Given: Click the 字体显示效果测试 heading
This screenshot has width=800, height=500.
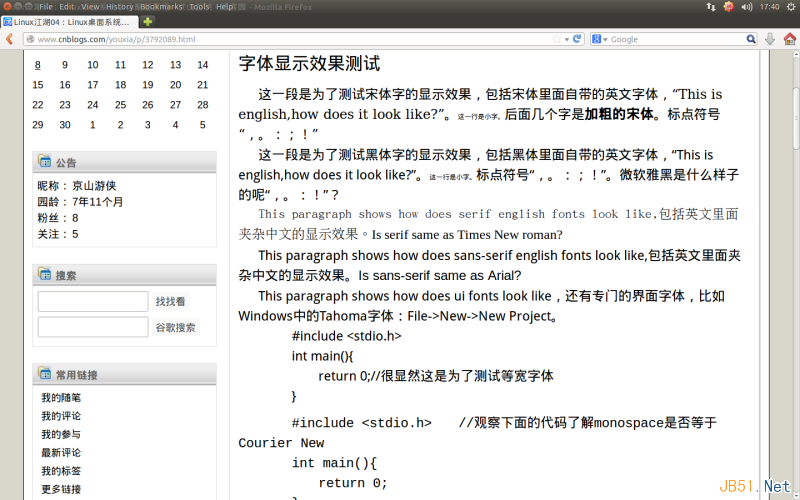Looking at the screenshot, I should coord(309,64).
